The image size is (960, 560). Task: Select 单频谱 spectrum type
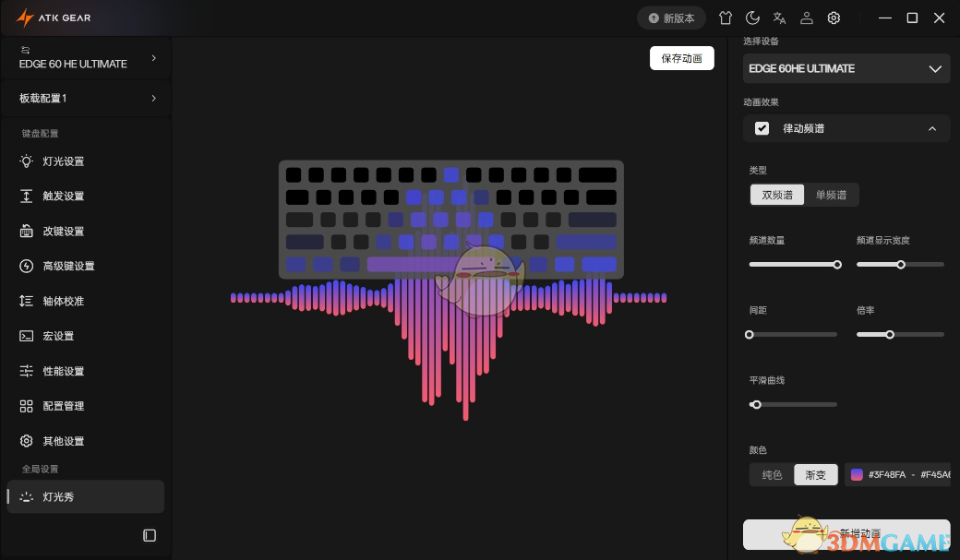pos(831,195)
